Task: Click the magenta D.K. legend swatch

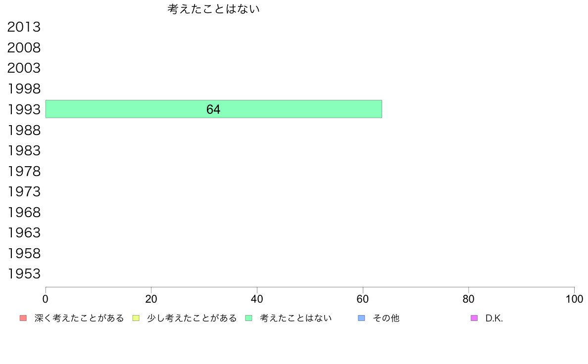Action: (x=474, y=318)
